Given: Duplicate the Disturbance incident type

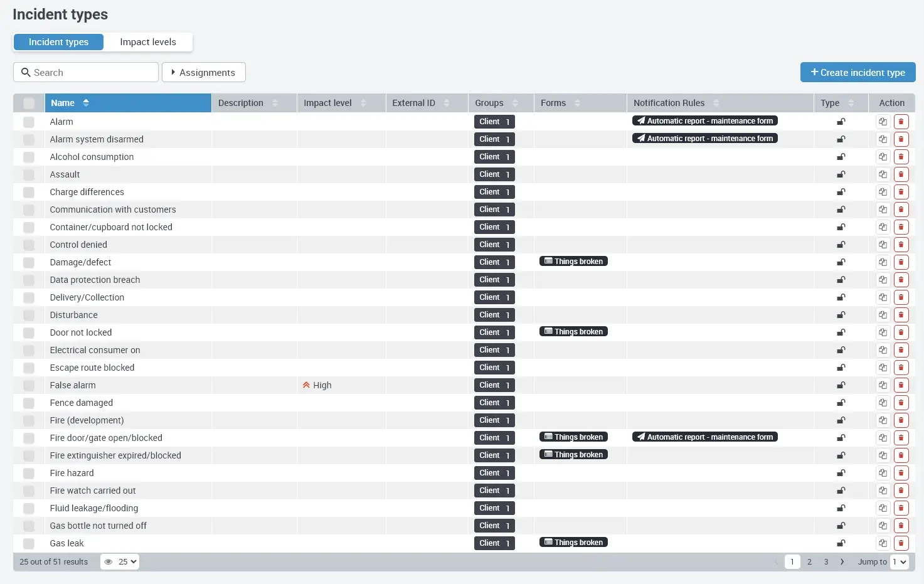Looking at the screenshot, I should 882,314.
